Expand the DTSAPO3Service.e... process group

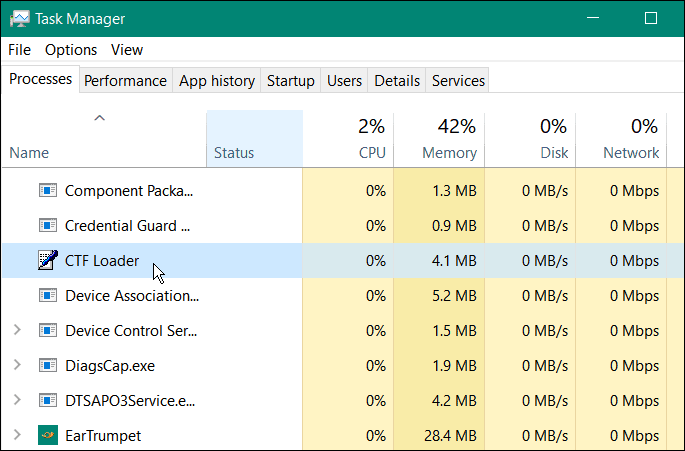click(17, 400)
